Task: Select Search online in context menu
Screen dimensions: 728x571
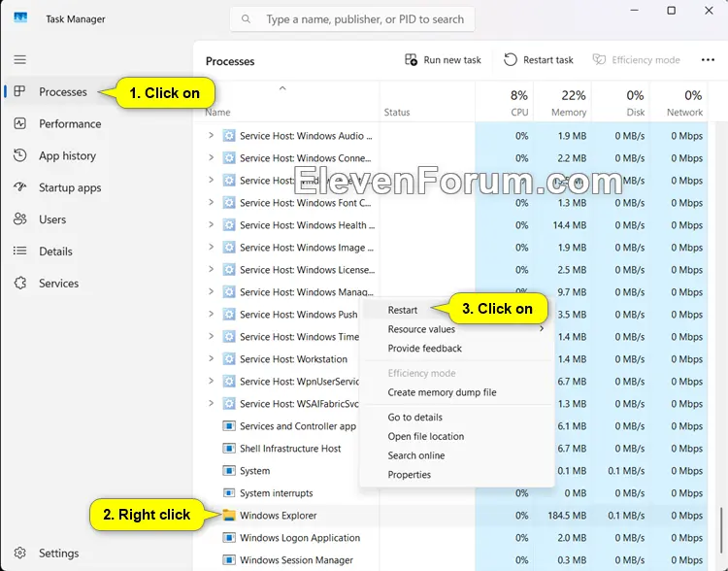Action: (456, 455)
